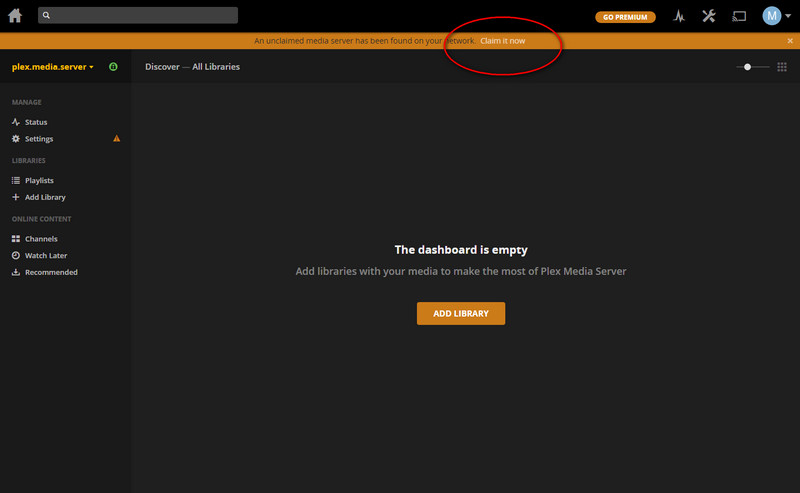Go to the Plex home icon
This screenshot has height=493, width=800.
(x=15, y=16)
